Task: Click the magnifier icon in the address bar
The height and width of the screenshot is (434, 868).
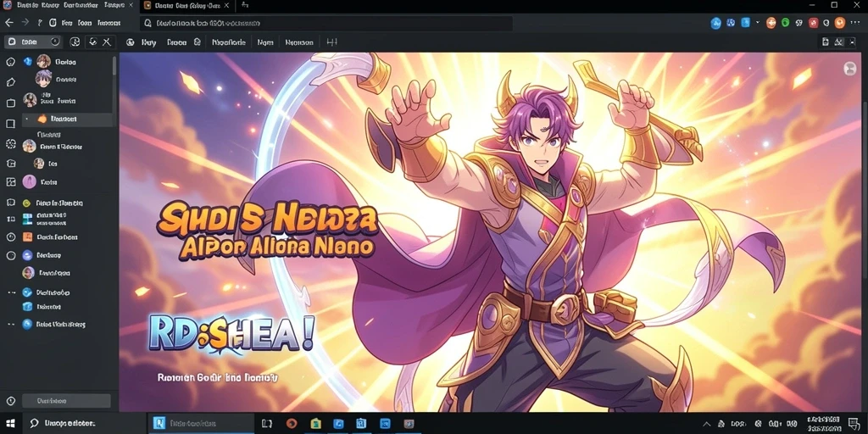Action: 147,23
